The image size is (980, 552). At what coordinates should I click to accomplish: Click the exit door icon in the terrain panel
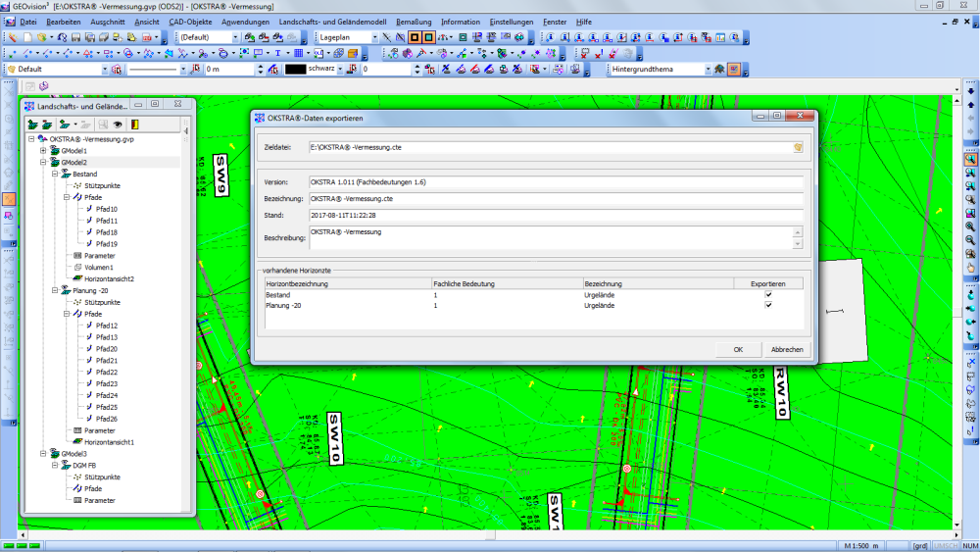coord(134,125)
